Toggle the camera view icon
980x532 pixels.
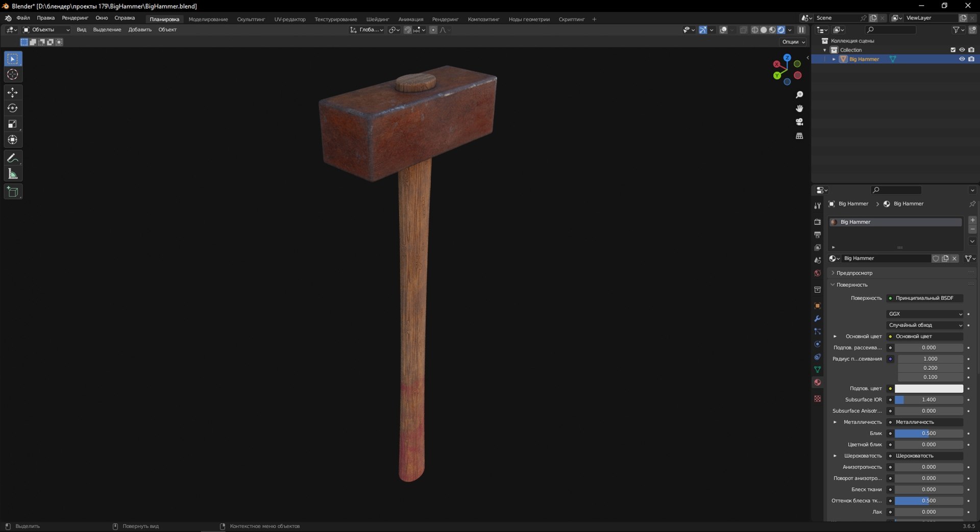tap(799, 122)
